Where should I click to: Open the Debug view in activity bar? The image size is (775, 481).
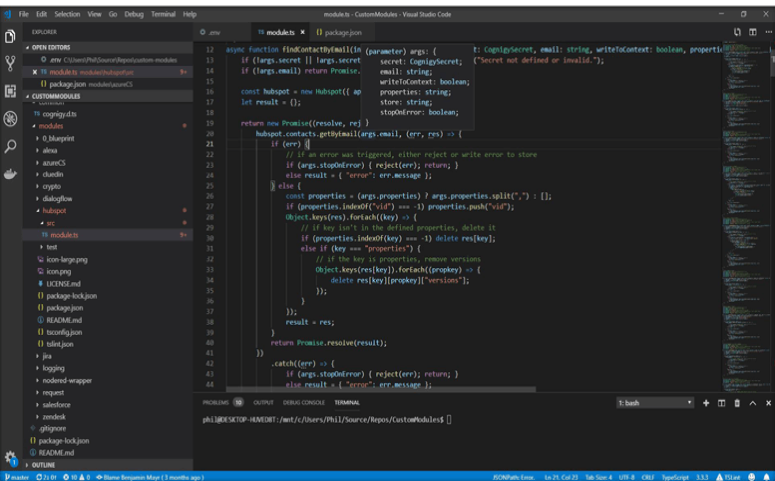tap(10, 118)
